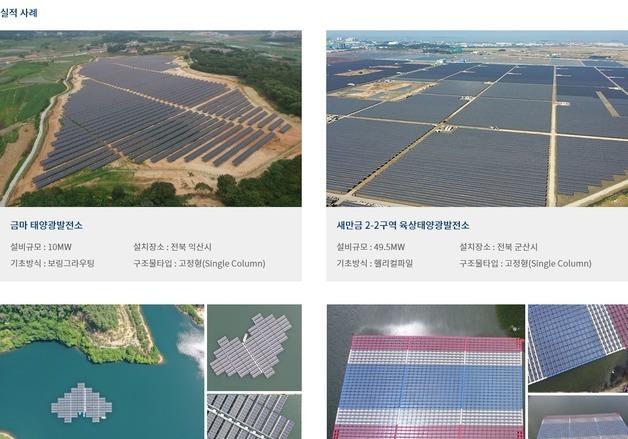Click the 설비규모 : 49.5MW text
This screenshot has height=439, width=628.
click(x=371, y=247)
